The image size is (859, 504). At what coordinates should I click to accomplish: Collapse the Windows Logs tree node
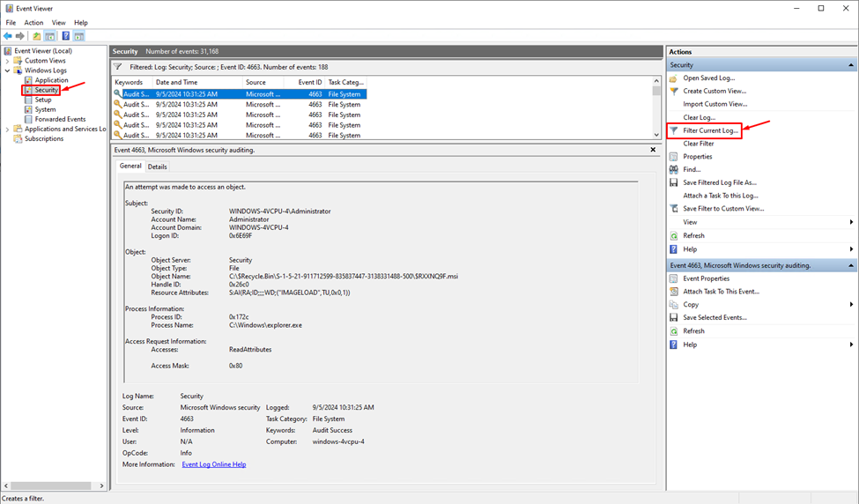(7, 70)
